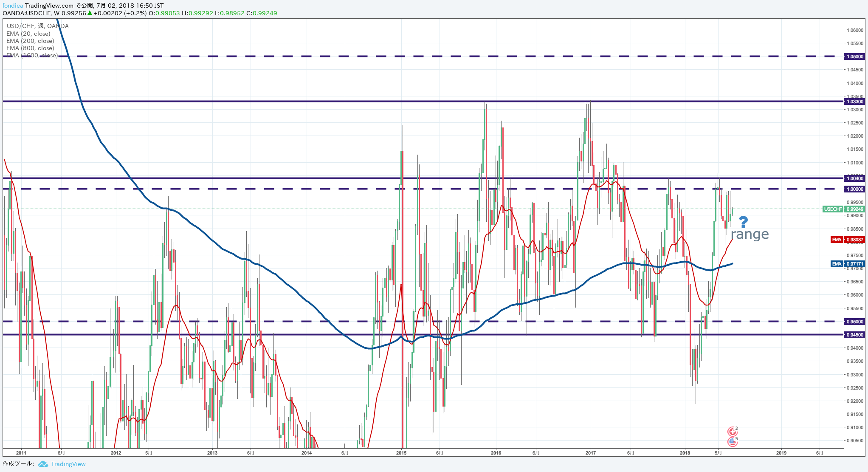Click the 0.94500 price level label
Viewport: 868px width, 472px height.
pos(854,335)
